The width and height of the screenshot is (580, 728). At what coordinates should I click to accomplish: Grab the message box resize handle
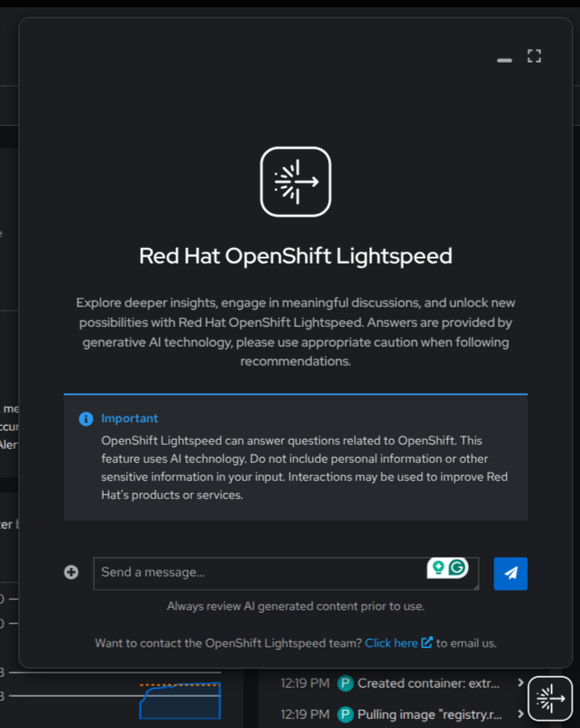475,587
